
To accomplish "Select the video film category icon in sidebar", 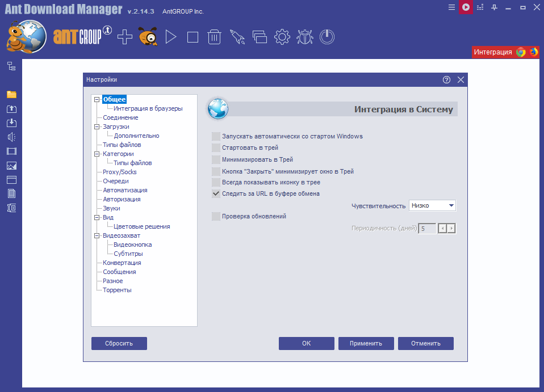I will pos(11,151).
